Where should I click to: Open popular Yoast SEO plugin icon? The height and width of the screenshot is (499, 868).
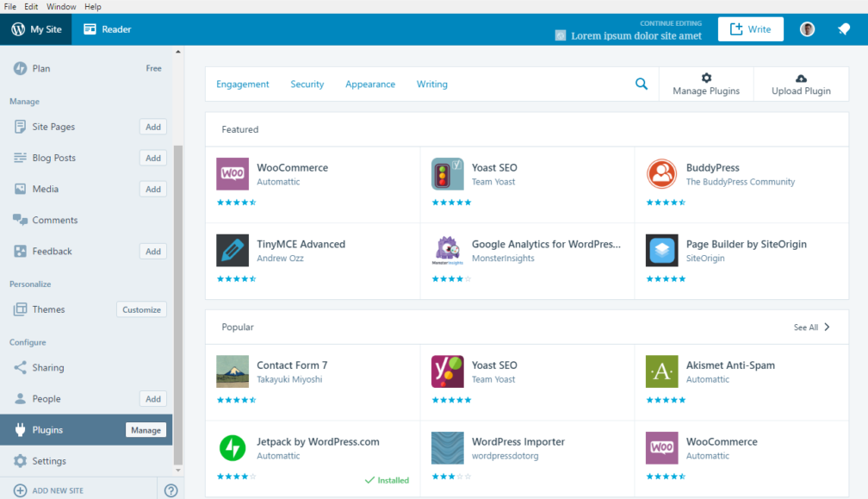pos(447,371)
